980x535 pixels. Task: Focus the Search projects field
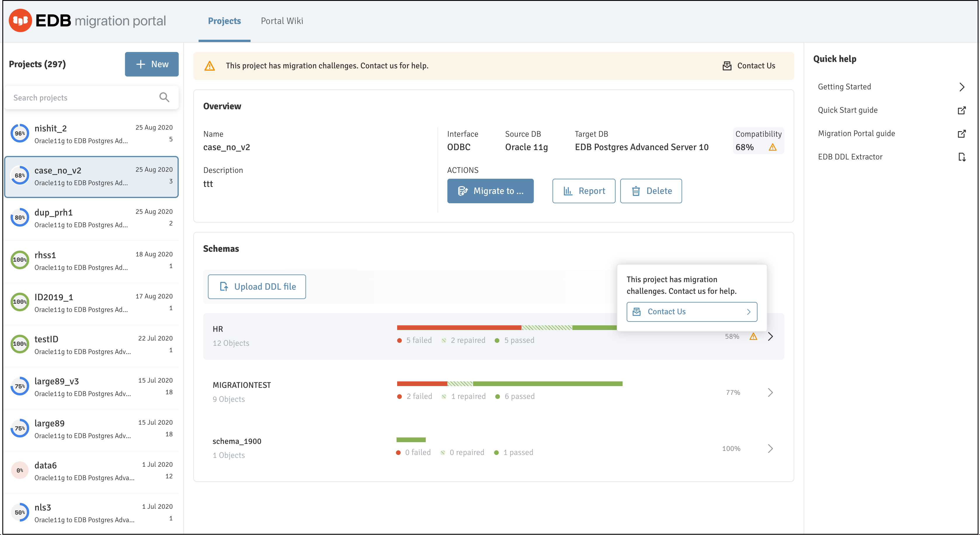tap(91, 98)
